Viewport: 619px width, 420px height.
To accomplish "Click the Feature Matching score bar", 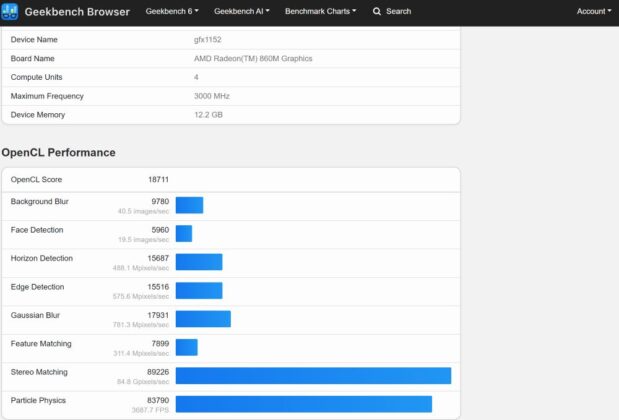I will tap(187, 347).
